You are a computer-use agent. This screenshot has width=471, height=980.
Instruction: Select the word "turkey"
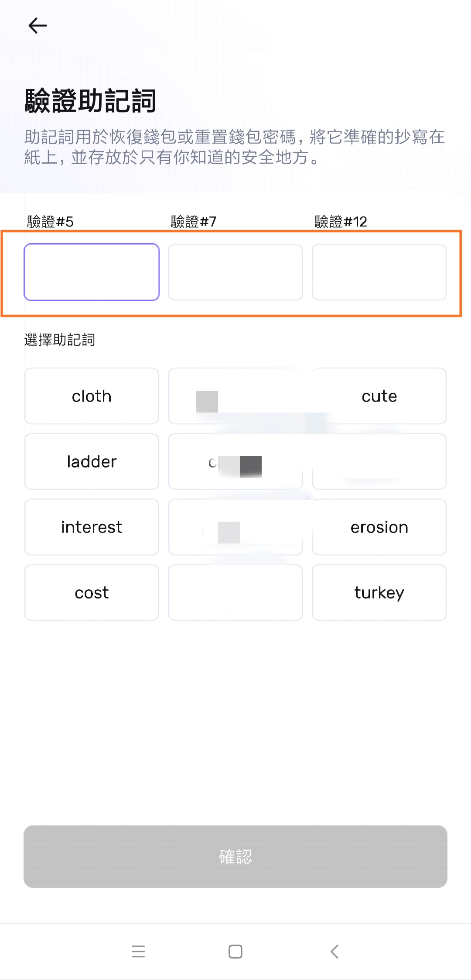tap(379, 592)
